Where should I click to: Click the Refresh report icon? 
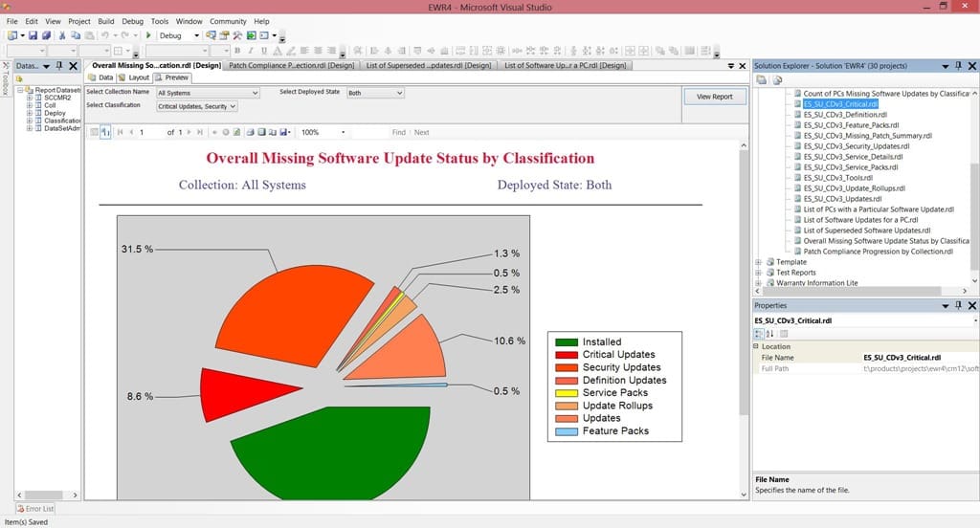[237, 132]
